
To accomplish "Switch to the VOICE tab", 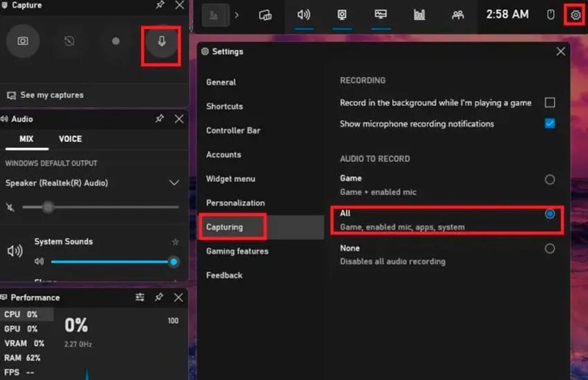I will coord(70,139).
